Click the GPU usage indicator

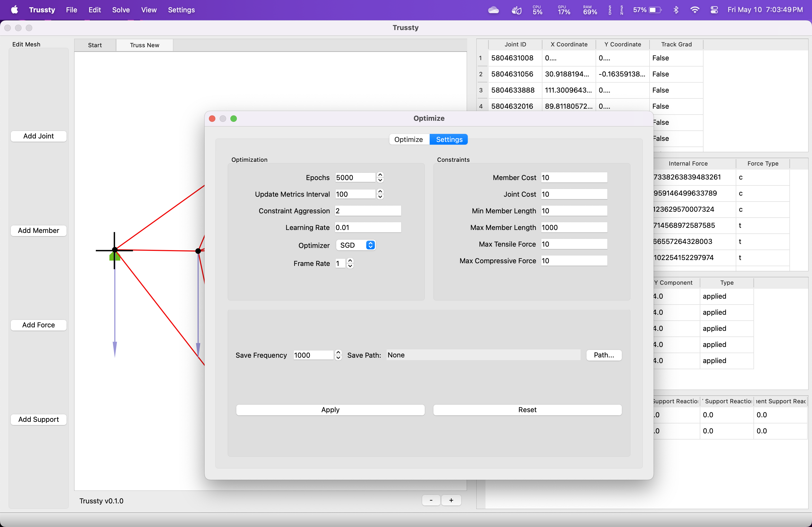point(564,10)
